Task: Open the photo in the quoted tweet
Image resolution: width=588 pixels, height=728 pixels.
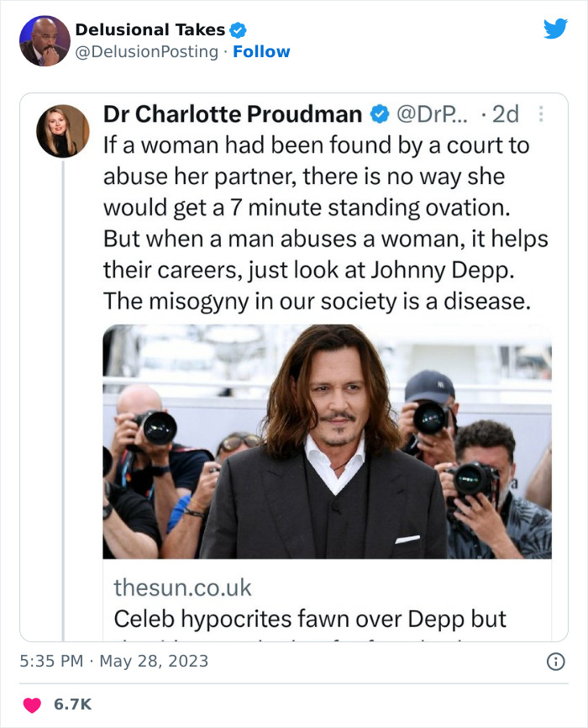Action: [x=327, y=441]
